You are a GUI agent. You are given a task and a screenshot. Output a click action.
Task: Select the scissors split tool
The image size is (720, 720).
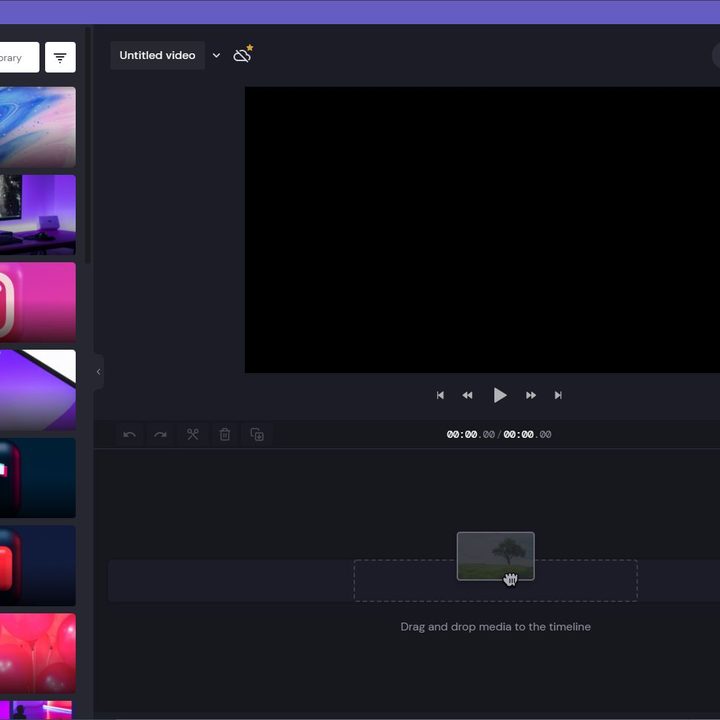pos(193,434)
